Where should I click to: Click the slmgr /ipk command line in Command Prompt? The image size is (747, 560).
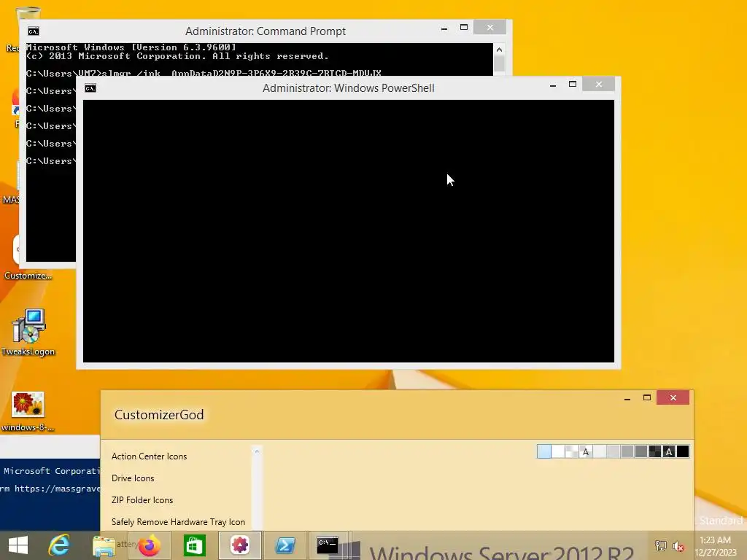(x=204, y=74)
